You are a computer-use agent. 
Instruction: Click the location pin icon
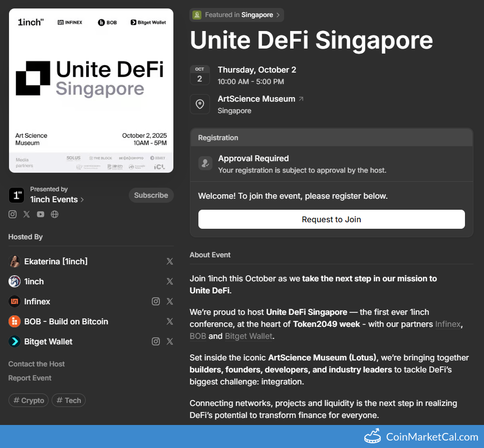click(199, 104)
